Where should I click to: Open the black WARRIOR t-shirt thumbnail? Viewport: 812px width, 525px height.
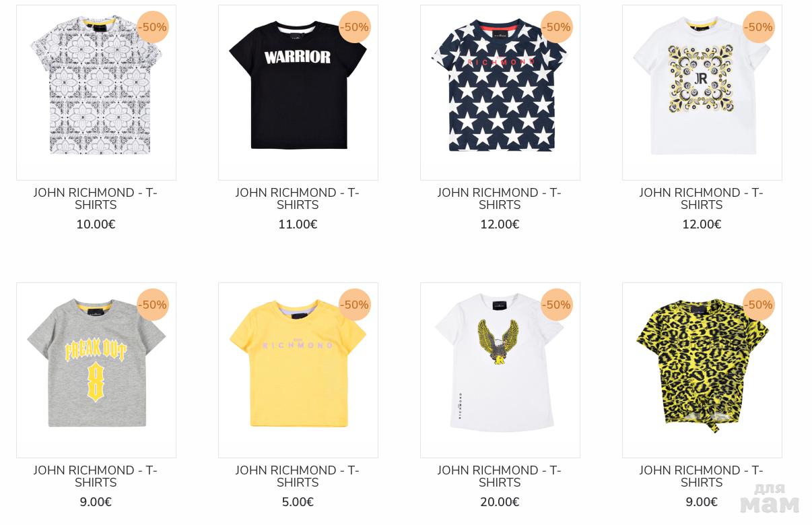pos(298,93)
